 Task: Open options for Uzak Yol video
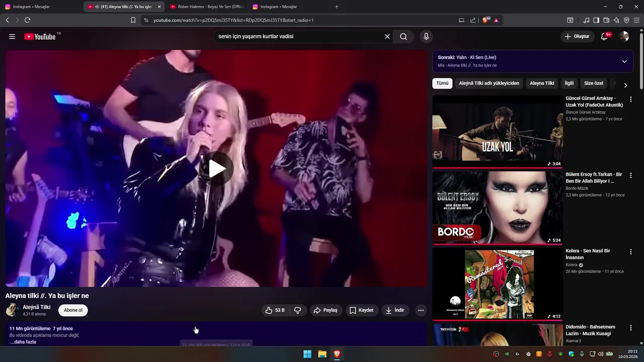tap(631, 100)
